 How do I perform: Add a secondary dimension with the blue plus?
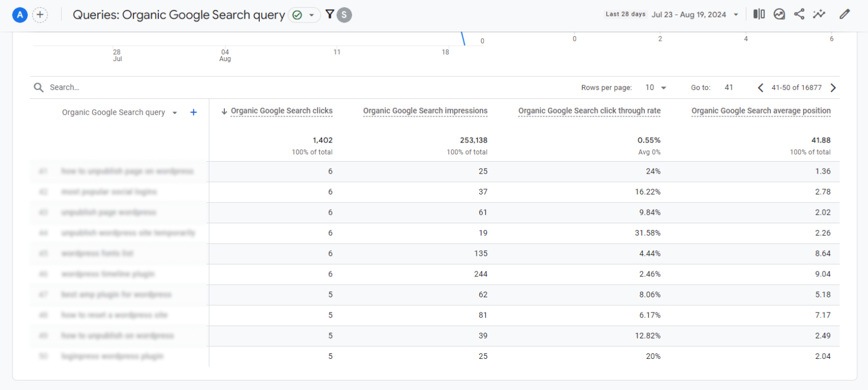coord(193,112)
